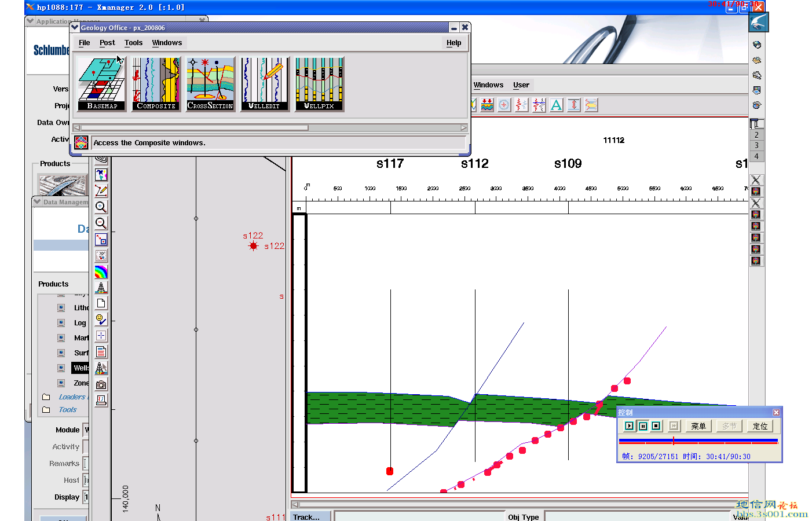Image resolution: width=812 pixels, height=521 pixels.
Task: Play the recording in control panel
Action: pyautogui.click(x=630, y=426)
